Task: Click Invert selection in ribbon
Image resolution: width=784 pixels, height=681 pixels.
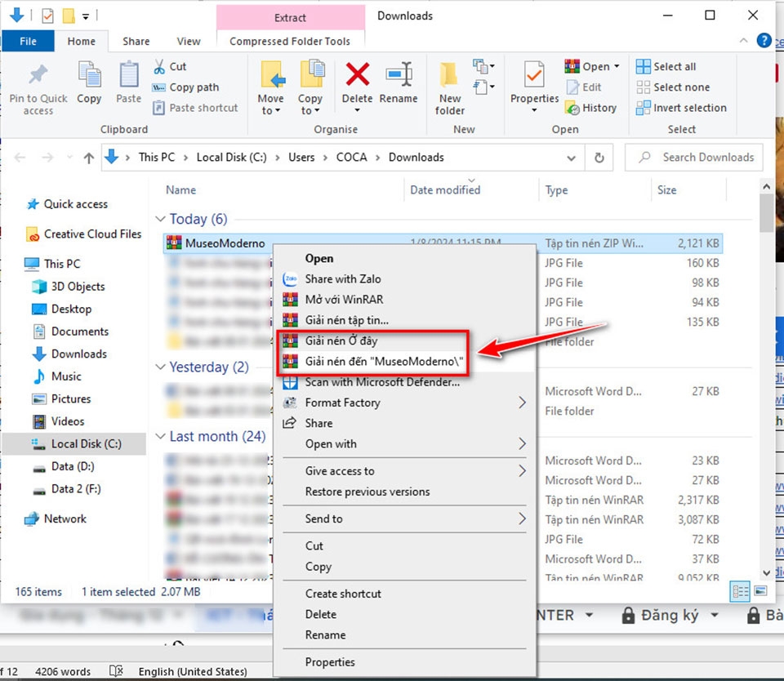Action: coord(681,108)
